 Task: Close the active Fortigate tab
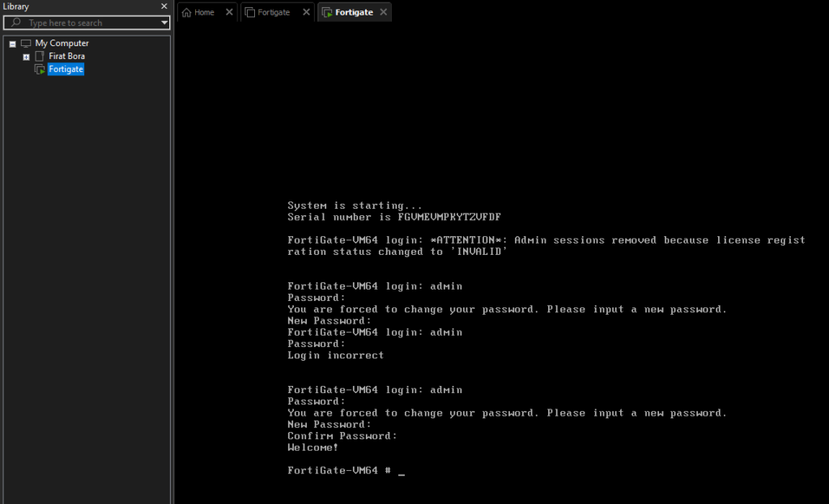click(383, 11)
